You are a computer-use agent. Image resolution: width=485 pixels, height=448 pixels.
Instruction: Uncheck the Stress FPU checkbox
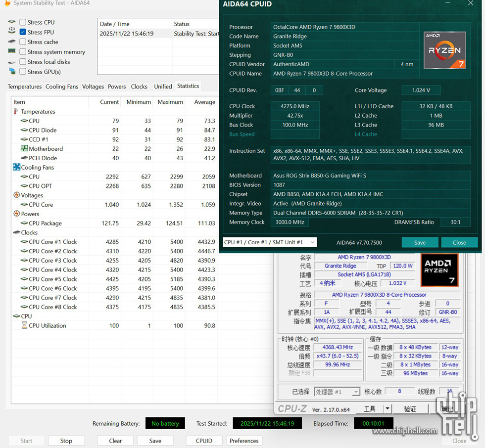tap(23, 32)
